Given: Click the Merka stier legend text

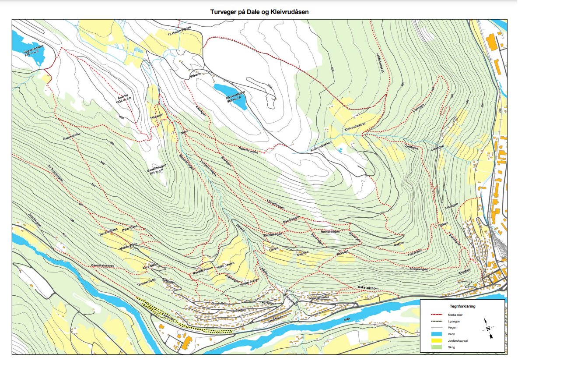Looking at the screenshot, I should tap(455, 315).
